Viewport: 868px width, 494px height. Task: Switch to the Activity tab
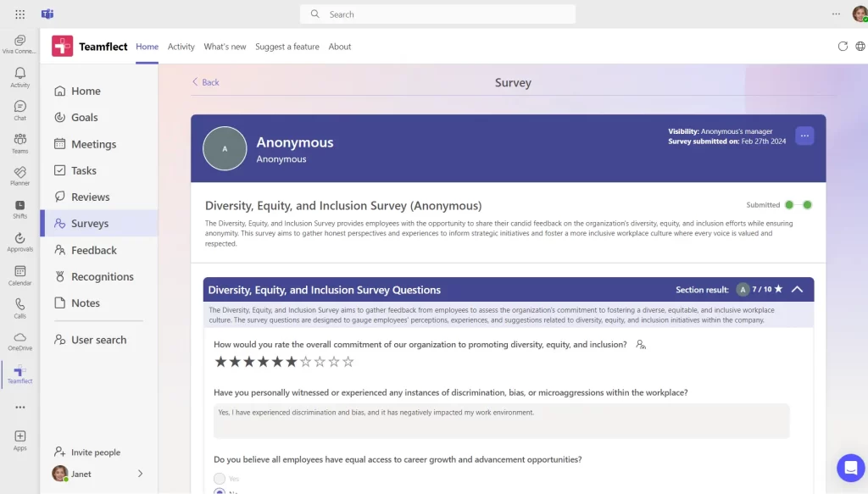(181, 47)
